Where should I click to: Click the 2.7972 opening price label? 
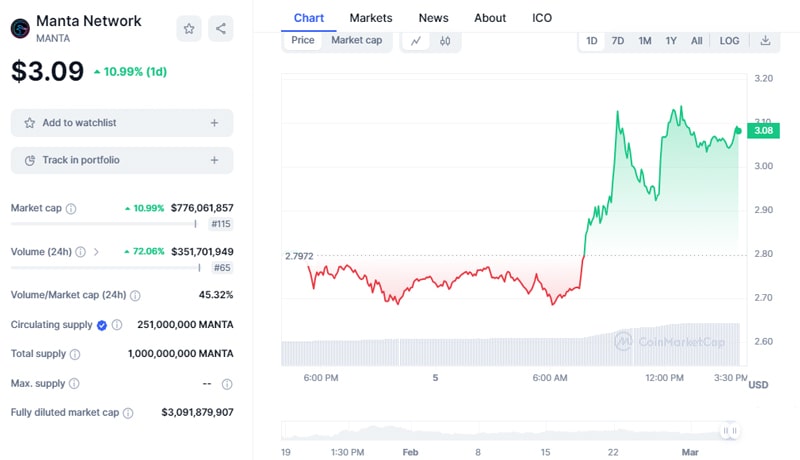[x=299, y=256]
